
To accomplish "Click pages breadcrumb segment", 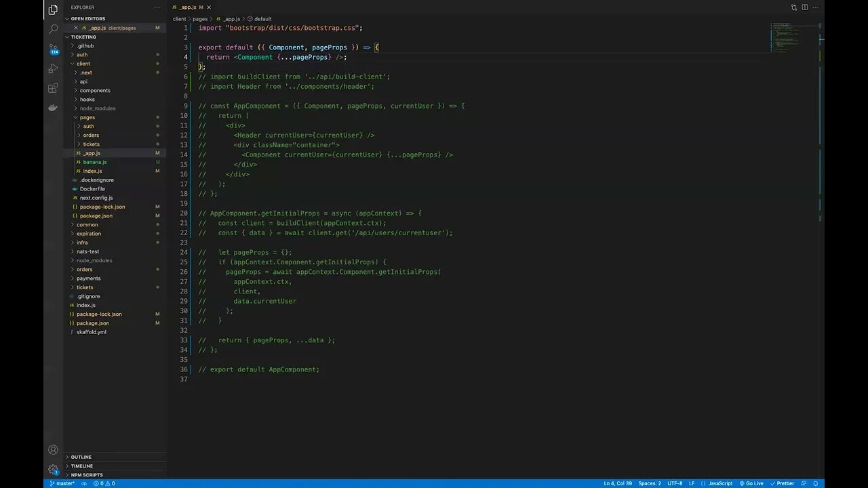I will (200, 19).
